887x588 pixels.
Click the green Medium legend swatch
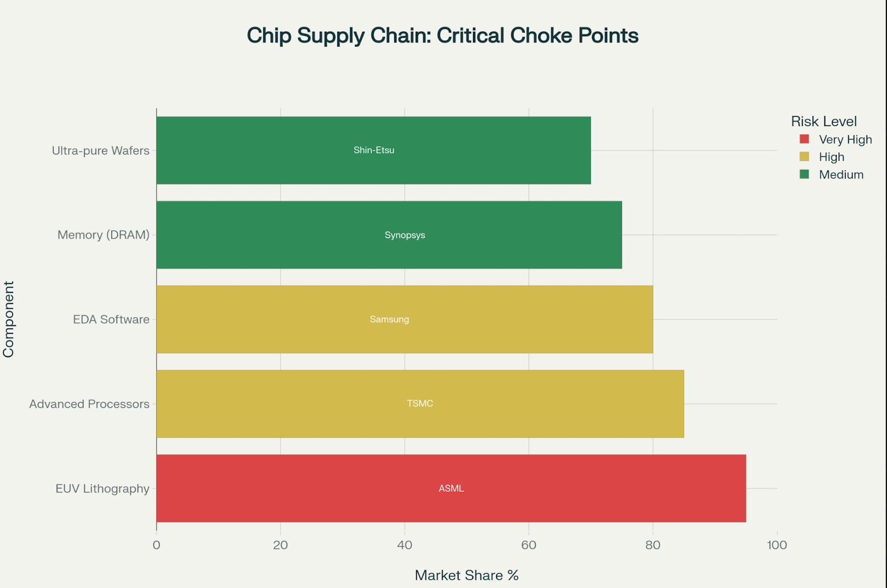click(x=804, y=174)
